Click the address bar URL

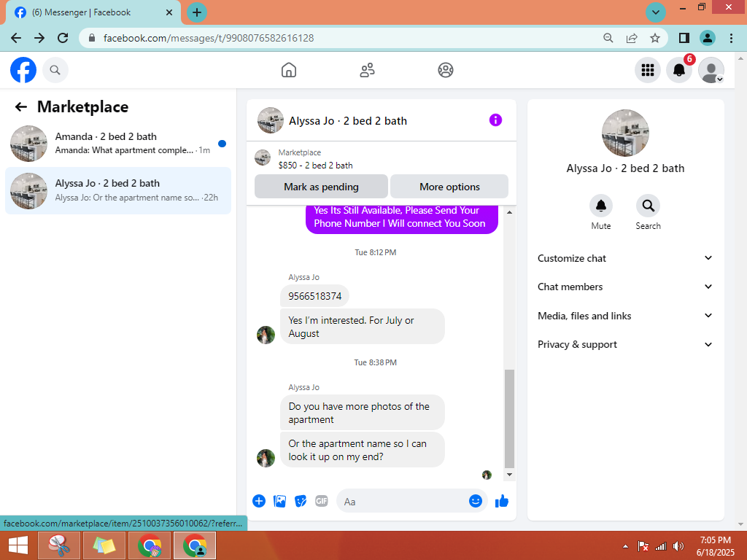point(209,38)
